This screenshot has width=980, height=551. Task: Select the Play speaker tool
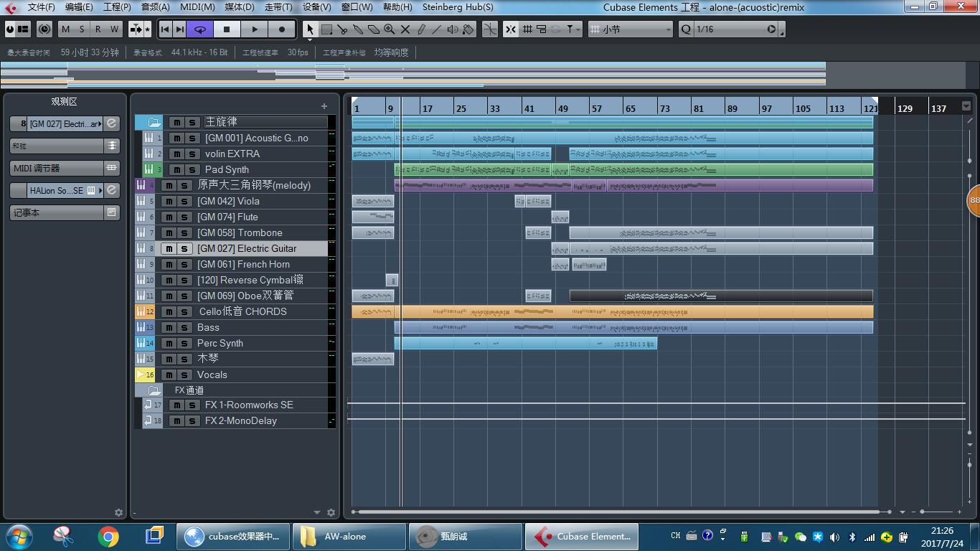[453, 29]
